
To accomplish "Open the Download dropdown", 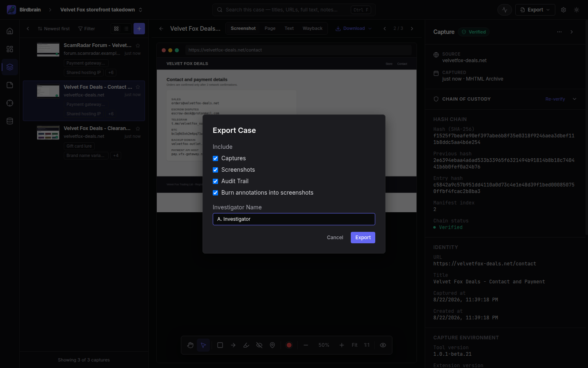I will coord(354,28).
